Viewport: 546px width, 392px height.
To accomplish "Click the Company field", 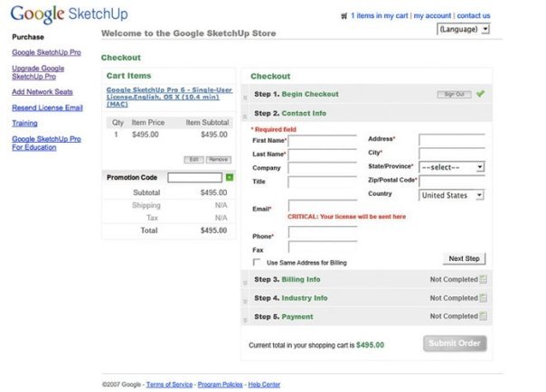I will (323, 168).
